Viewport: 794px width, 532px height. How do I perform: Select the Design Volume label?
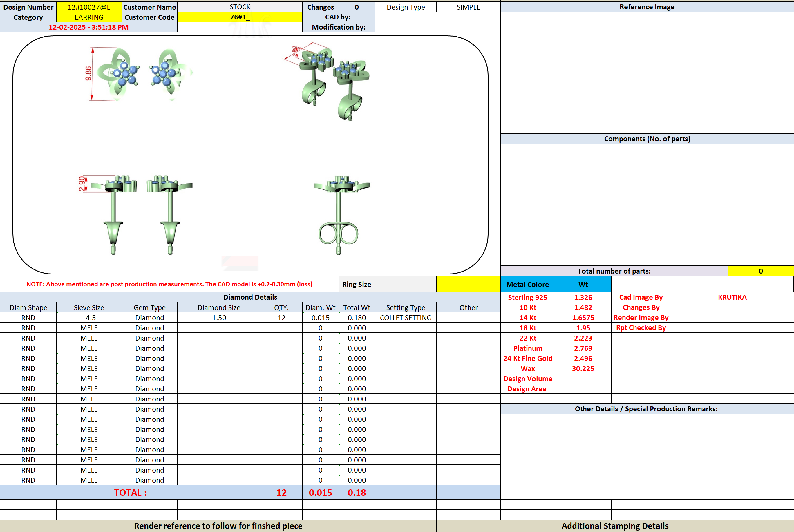tap(528, 379)
